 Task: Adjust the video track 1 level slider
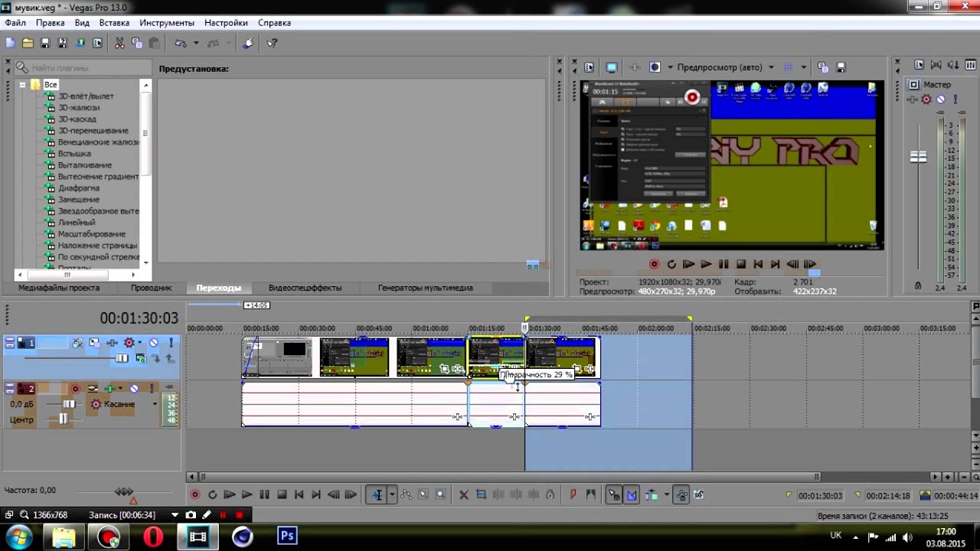122,358
